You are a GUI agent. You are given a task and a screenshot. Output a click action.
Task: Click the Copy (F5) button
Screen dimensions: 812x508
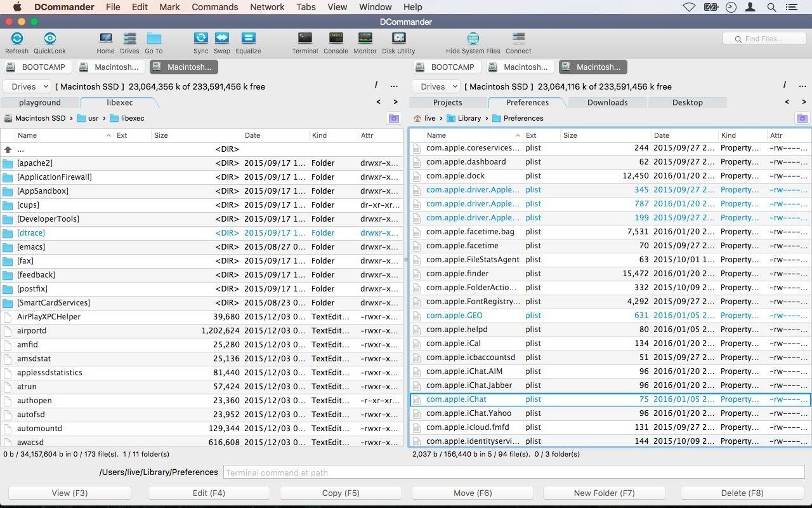click(341, 493)
